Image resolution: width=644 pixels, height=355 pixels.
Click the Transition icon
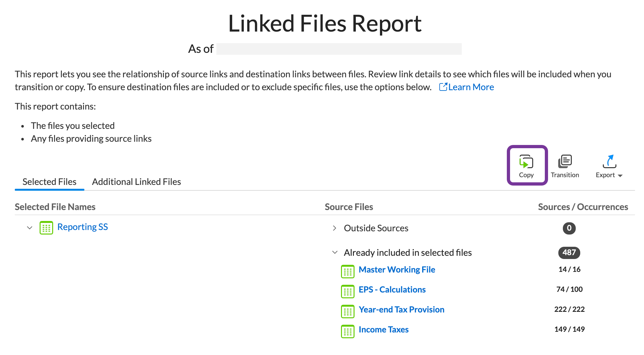tap(565, 161)
